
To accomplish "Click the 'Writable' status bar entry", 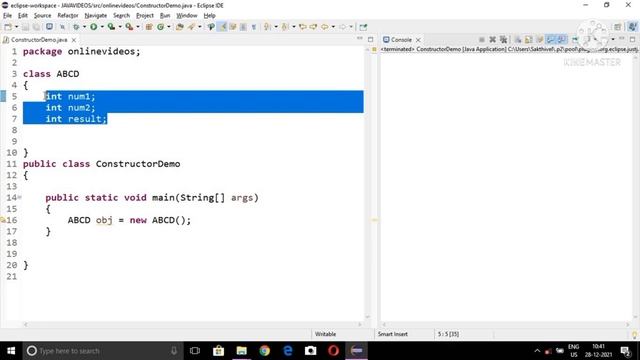I will click(325, 334).
